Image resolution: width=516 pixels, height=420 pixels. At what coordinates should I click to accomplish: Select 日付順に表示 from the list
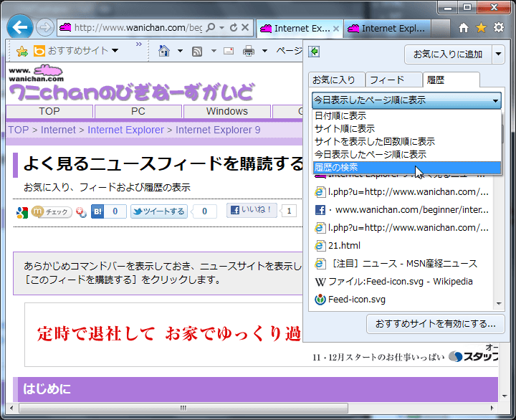(406, 116)
